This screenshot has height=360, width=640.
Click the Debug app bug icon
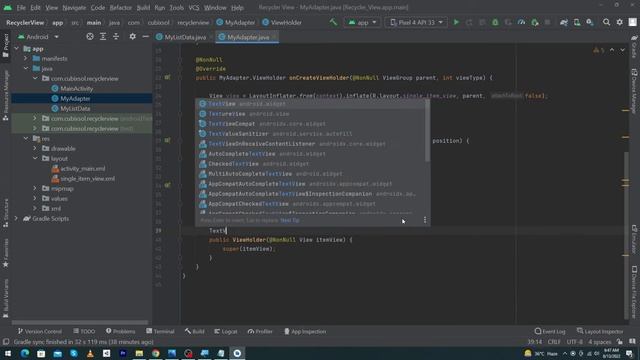tap(495, 22)
